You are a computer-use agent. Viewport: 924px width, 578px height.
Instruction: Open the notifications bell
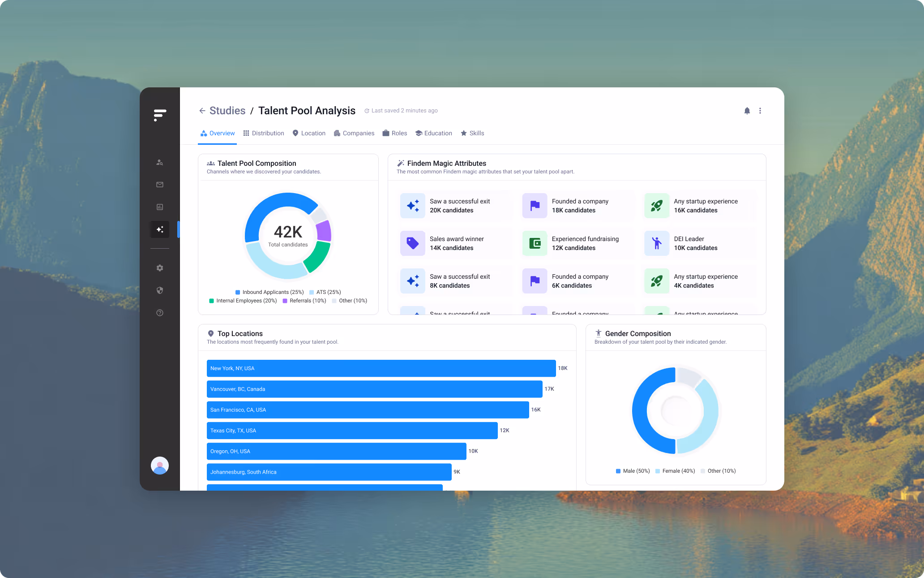[747, 111]
